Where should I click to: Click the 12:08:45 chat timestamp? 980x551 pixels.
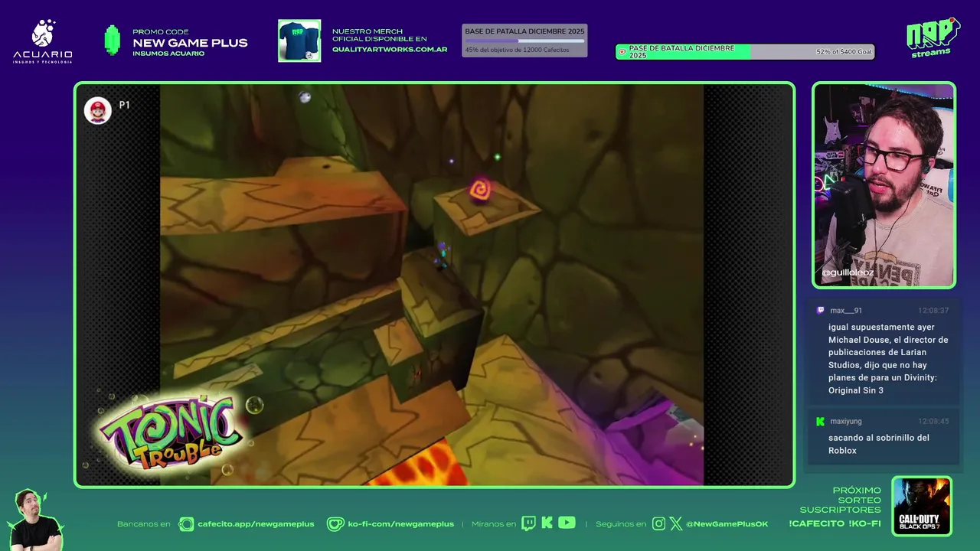pyautogui.click(x=933, y=422)
